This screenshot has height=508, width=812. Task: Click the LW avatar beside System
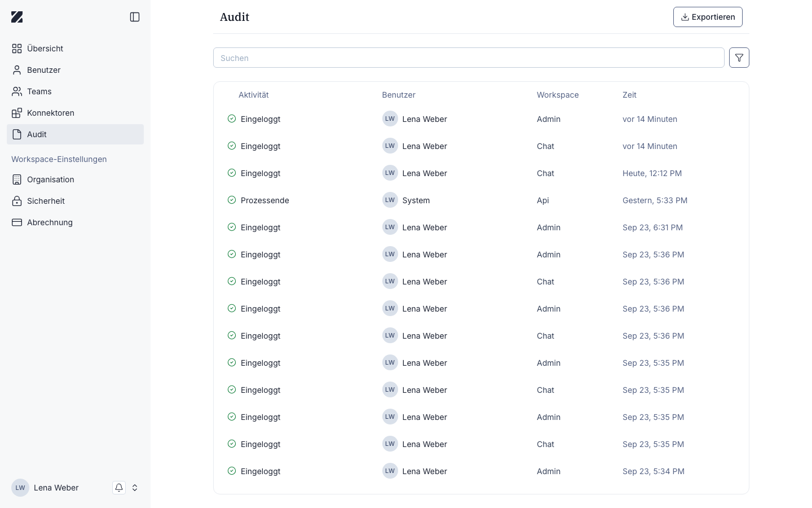[x=390, y=200]
